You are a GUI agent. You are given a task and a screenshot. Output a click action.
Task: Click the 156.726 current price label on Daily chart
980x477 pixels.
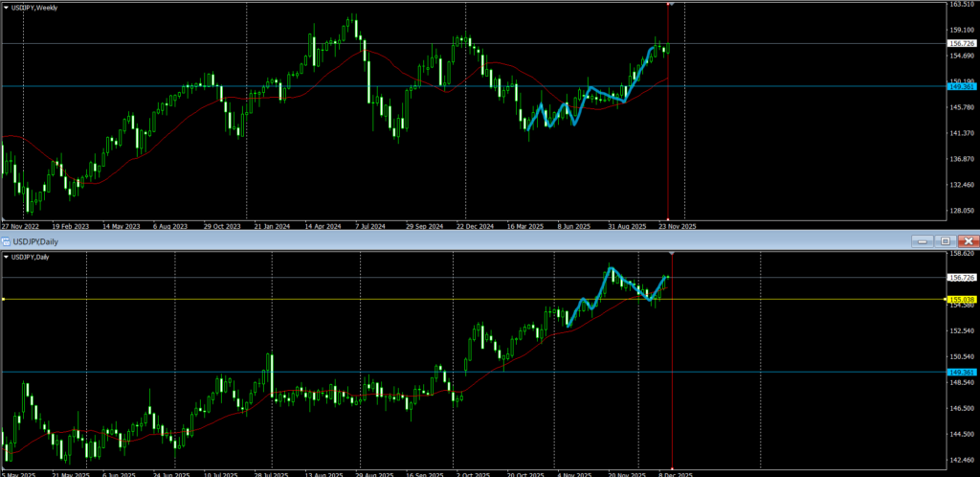[961, 278]
